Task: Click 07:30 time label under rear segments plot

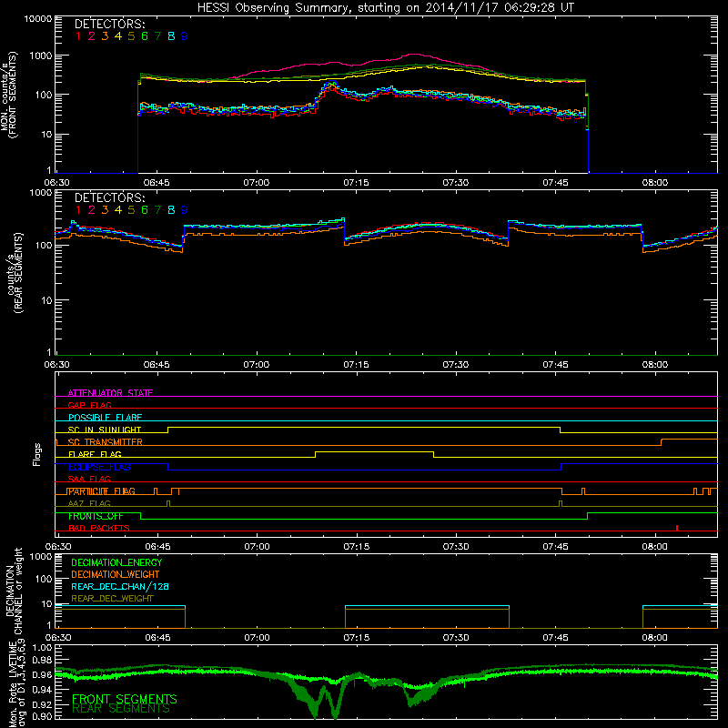Action: point(456,365)
